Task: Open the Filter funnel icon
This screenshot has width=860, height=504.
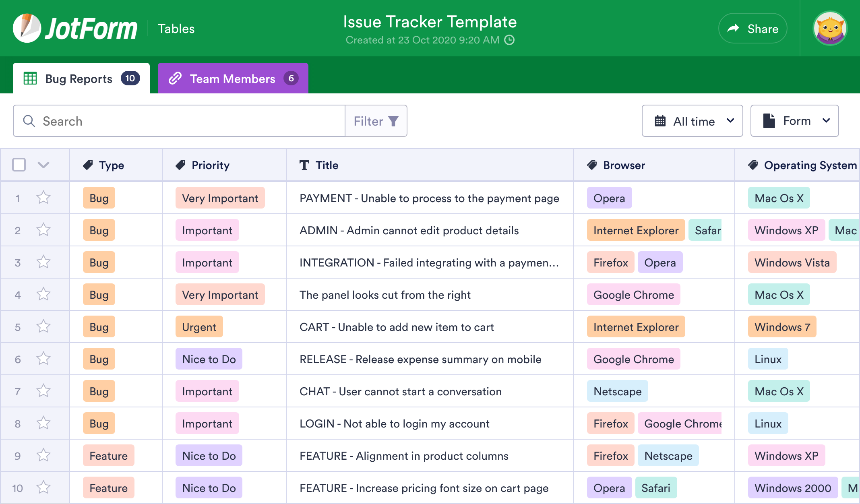Action: click(x=393, y=121)
